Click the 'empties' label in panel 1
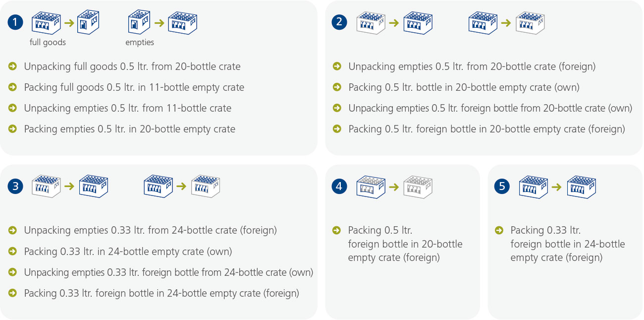This screenshot has width=644, height=320. pos(140,43)
